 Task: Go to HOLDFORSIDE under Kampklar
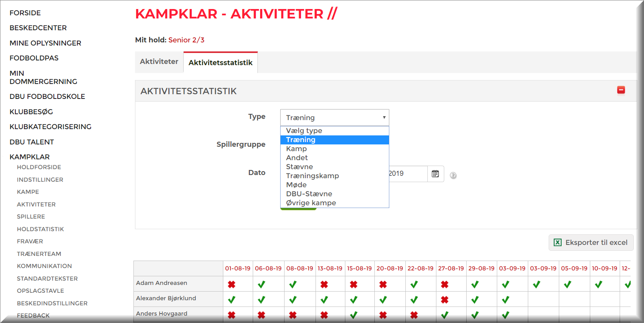pos(39,167)
